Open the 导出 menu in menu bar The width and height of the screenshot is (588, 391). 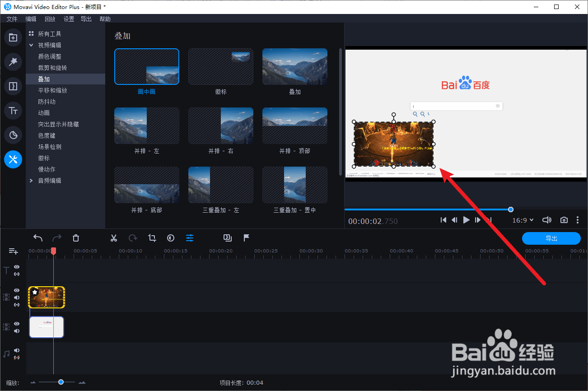pos(86,19)
